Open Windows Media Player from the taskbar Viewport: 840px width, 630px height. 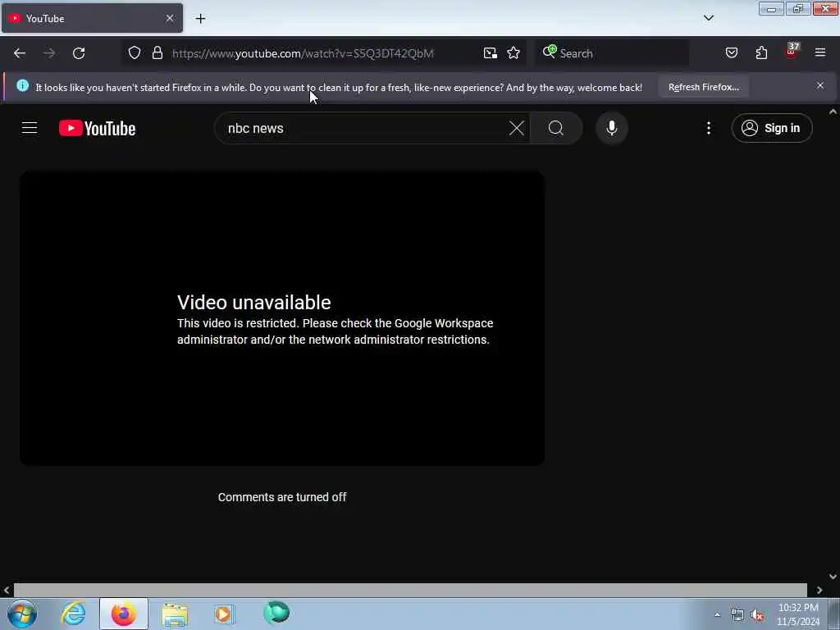pos(225,614)
